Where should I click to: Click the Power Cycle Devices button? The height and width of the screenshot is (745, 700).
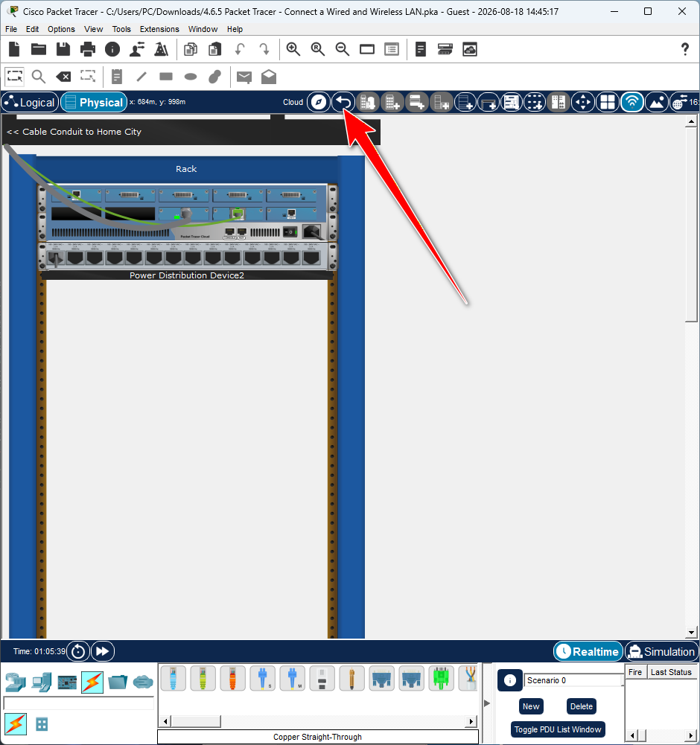pos(78,651)
